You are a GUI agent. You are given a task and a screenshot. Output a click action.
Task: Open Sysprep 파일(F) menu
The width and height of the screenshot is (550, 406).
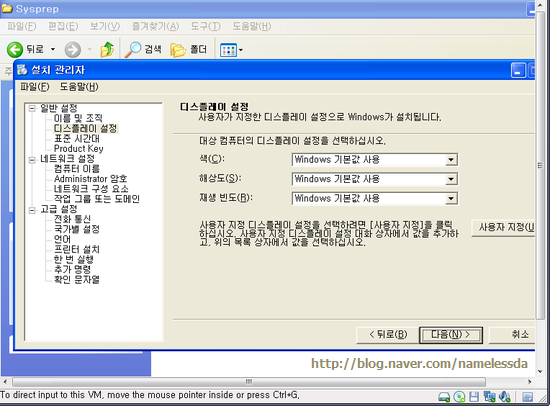22,26
